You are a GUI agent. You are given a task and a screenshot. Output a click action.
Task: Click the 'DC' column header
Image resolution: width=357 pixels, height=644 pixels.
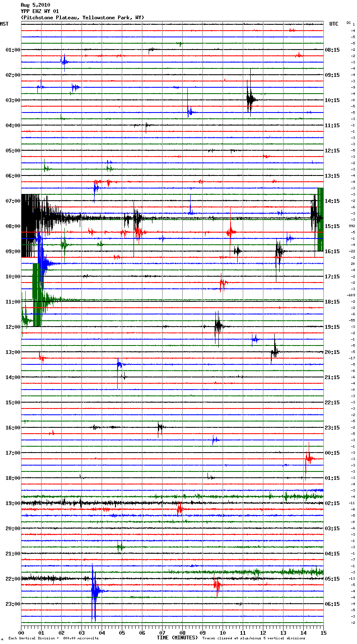[349, 22]
